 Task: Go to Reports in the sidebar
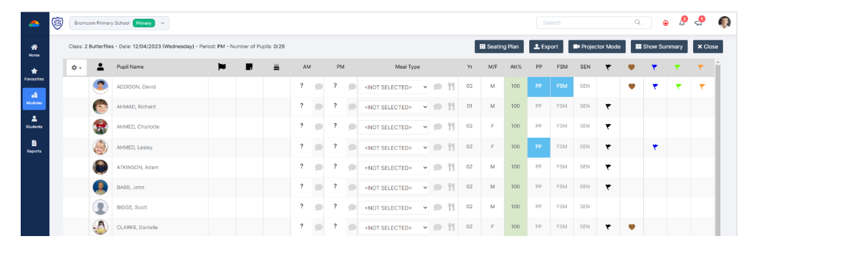click(34, 147)
